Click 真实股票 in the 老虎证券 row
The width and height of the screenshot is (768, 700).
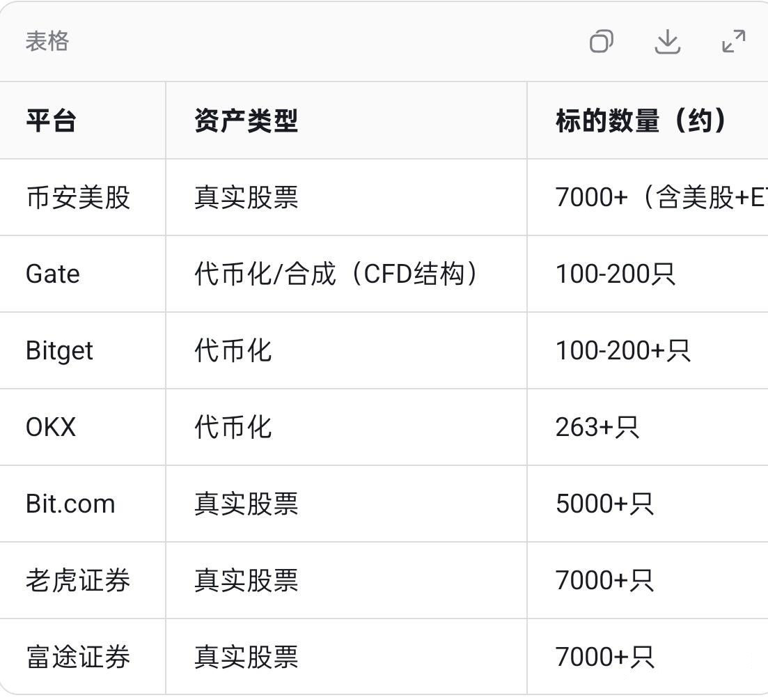(x=246, y=580)
